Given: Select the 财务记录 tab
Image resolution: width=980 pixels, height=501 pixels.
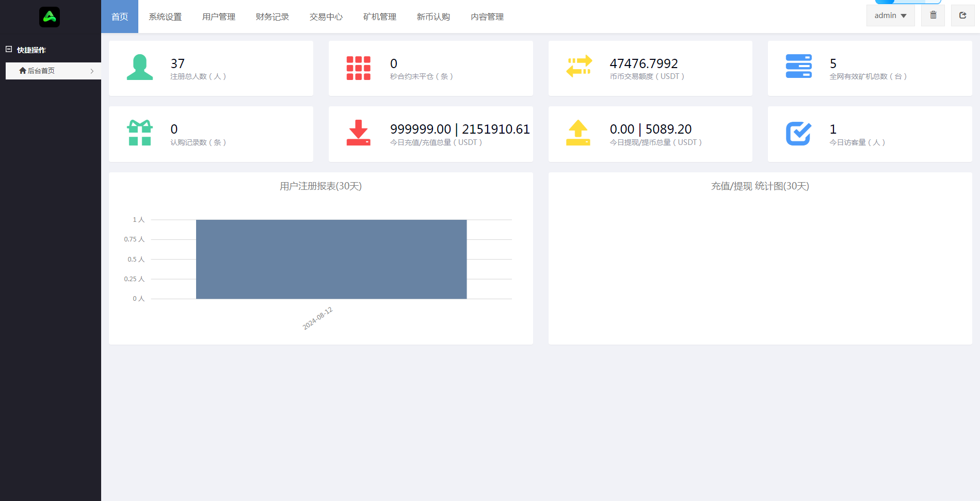Looking at the screenshot, I should [x=272, y=17].
